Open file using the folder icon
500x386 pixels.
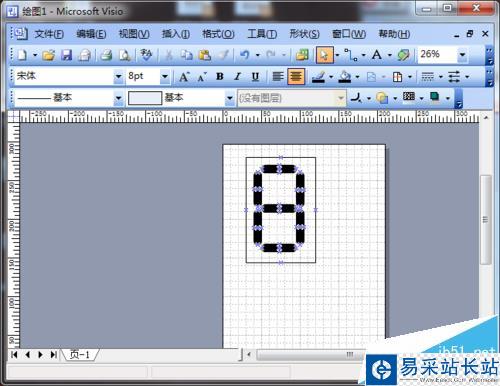[x=49, y=55]
